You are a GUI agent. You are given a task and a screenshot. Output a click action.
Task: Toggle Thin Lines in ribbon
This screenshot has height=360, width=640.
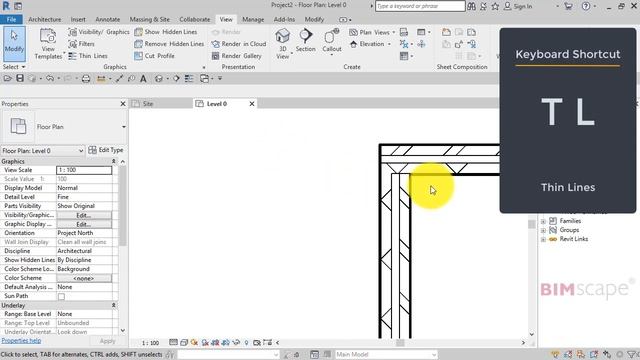click(x=88, y=56)
